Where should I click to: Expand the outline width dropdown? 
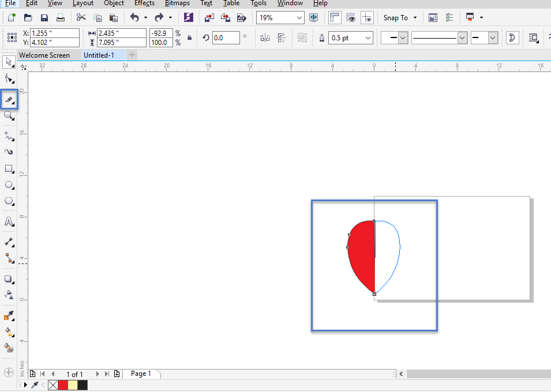pyautogui.click(x=367, y=37)
